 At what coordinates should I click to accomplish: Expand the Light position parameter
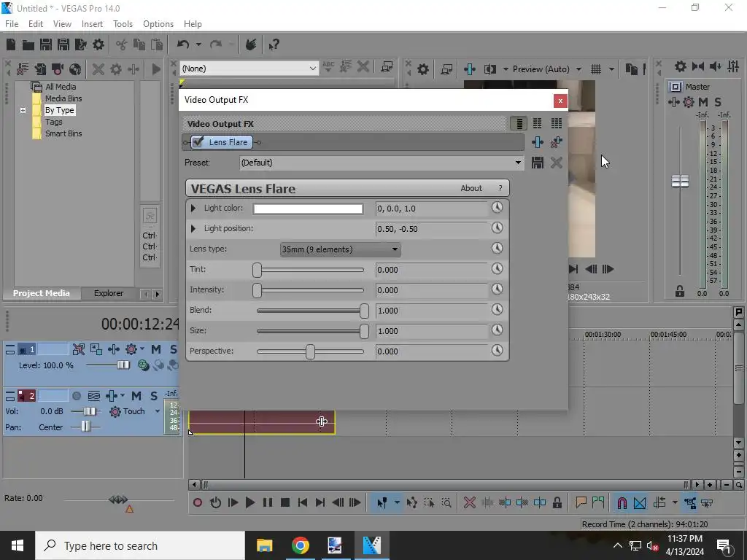[193, 228]
